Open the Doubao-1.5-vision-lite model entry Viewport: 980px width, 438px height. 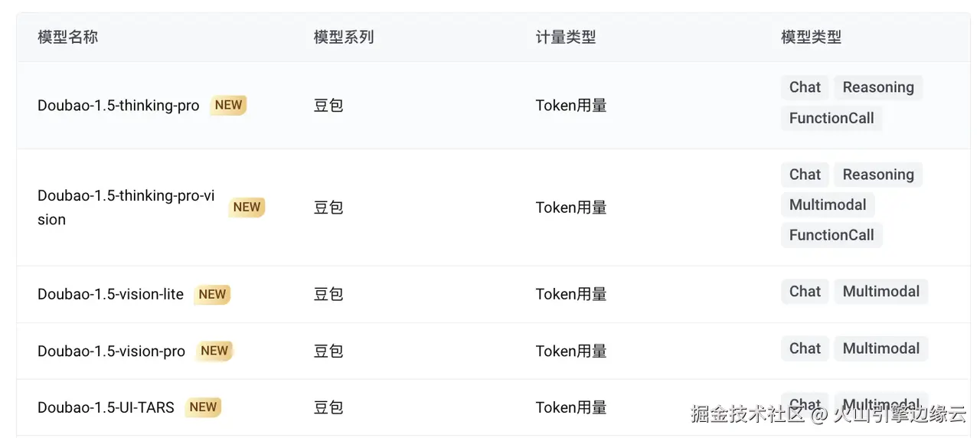pyautogui.click(x=110, y=294)
